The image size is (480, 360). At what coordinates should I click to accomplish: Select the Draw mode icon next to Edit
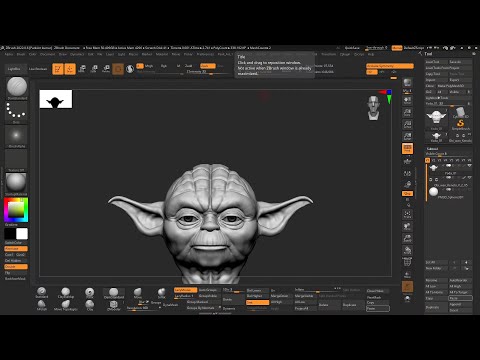tap(70, 69)
